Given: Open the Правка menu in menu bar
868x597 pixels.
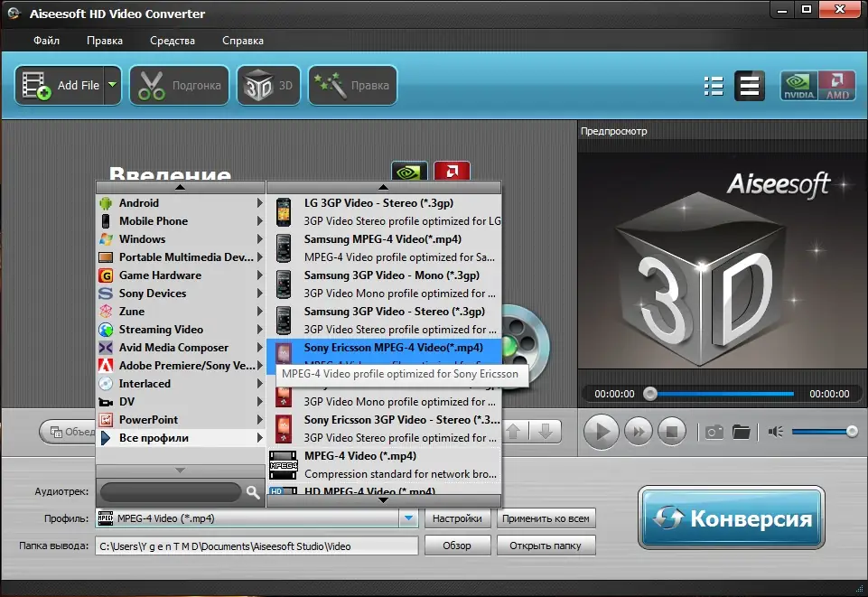Looking at the screenshot, I should point(105,41).
